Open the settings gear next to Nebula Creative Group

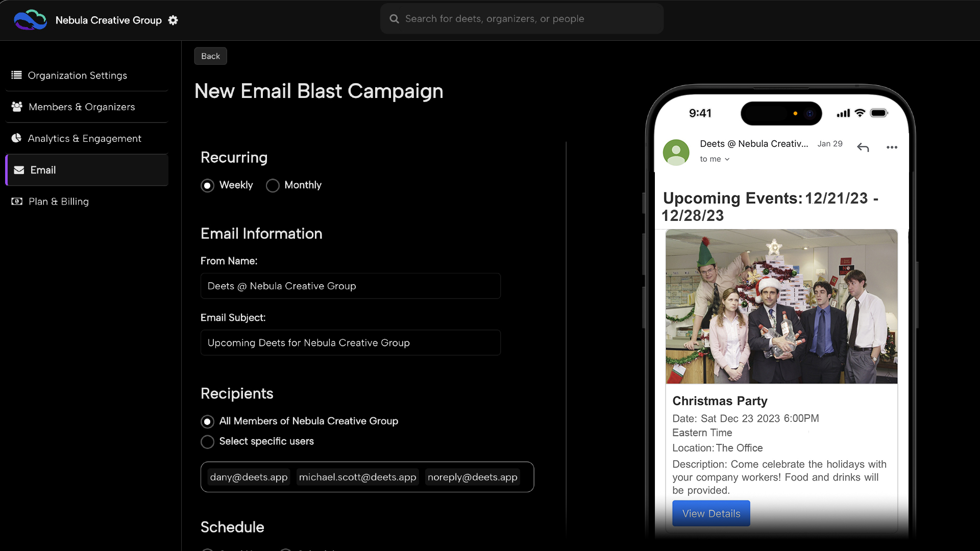(x=173, y=20)
